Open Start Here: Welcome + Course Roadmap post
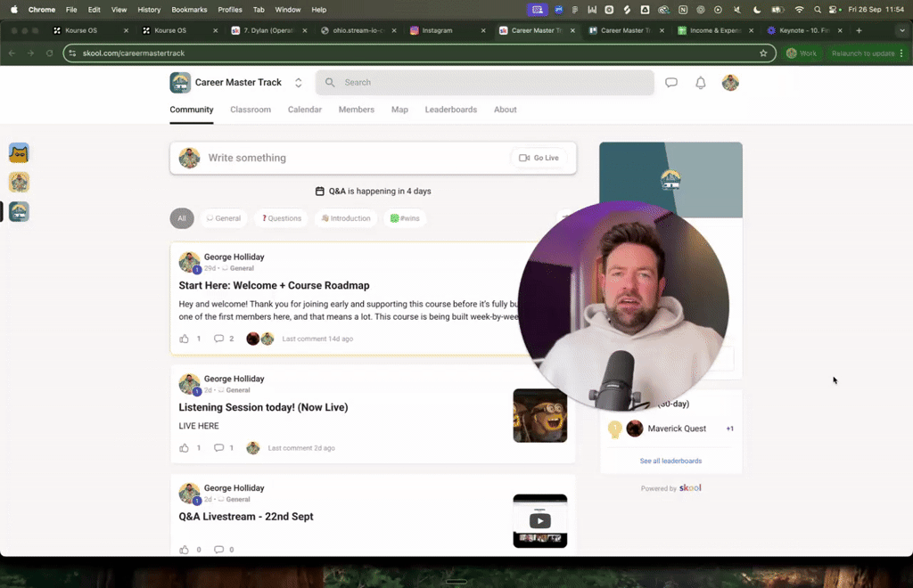 tap(274, 285)
